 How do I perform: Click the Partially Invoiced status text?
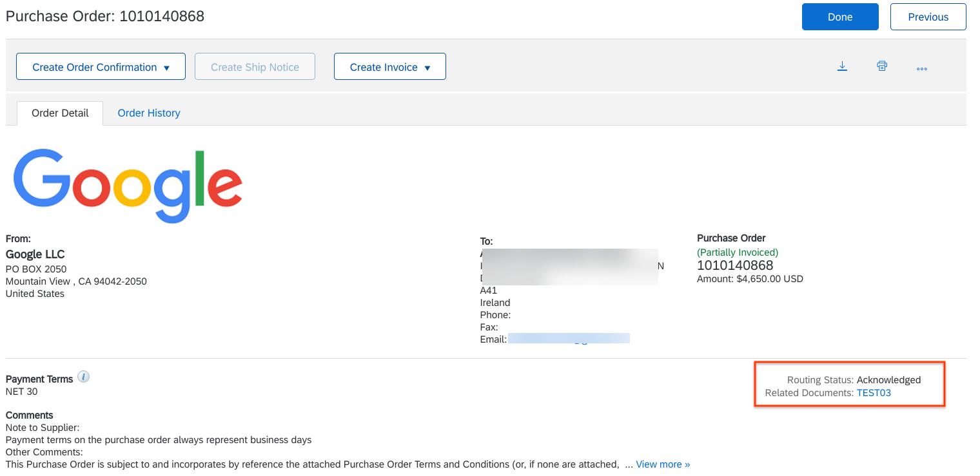(738, 252)
